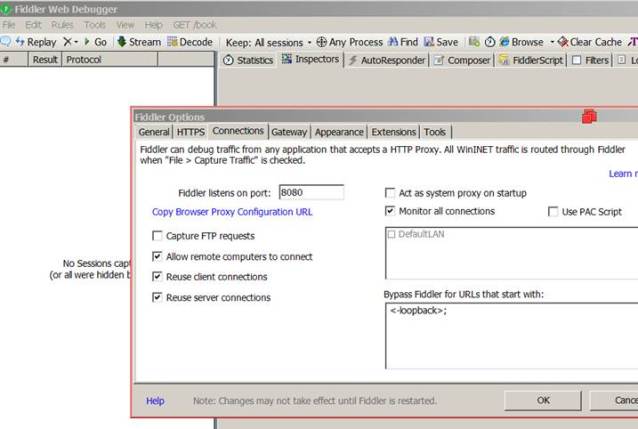Open Extensions tab in Fiddler Options
The image size is (638, 429).
pos(393,132)
